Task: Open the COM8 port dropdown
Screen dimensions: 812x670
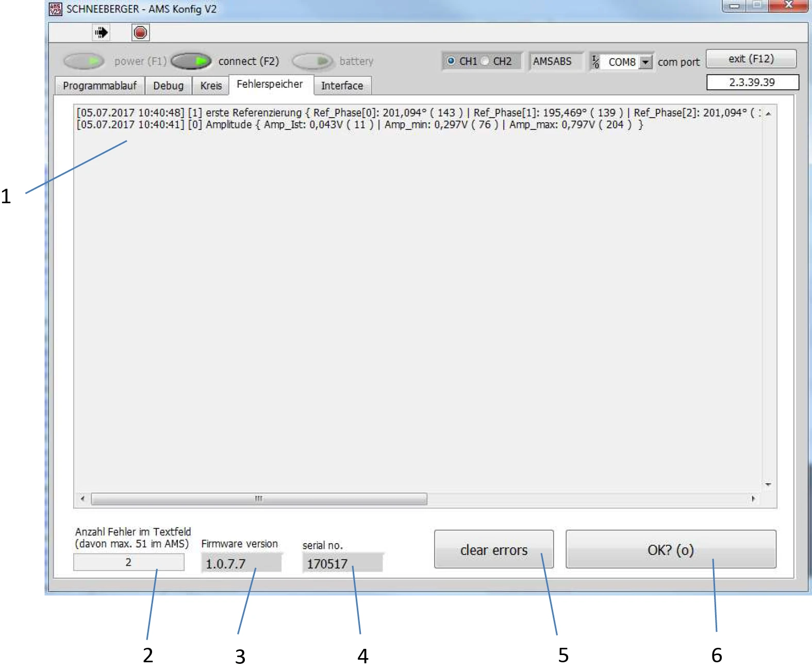Action: [645, 62]
